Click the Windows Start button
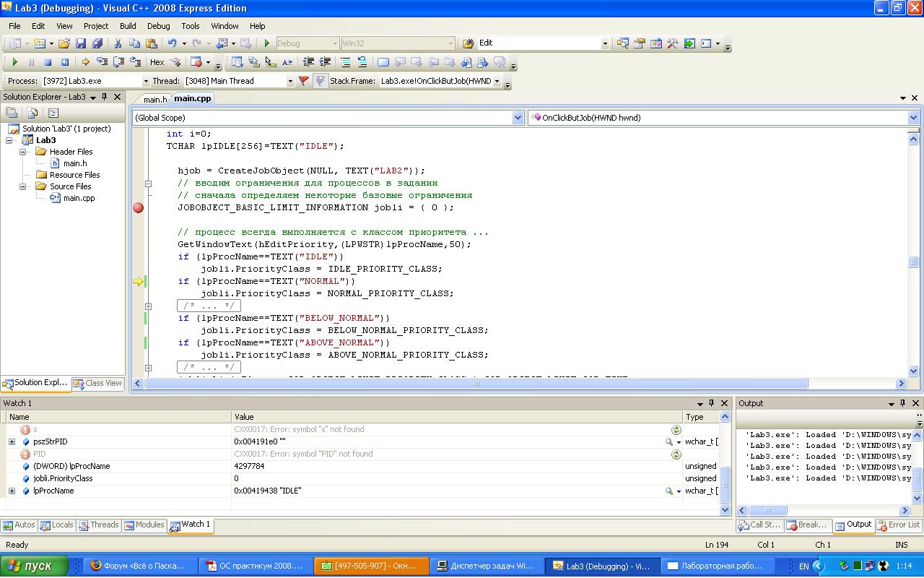 coord(35,566)
